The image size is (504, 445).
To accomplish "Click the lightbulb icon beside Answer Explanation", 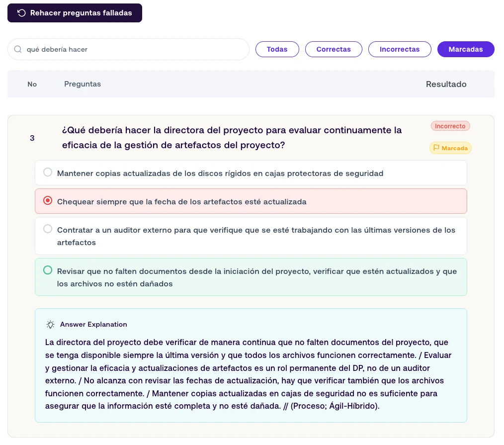I will [x=51, y=324].
